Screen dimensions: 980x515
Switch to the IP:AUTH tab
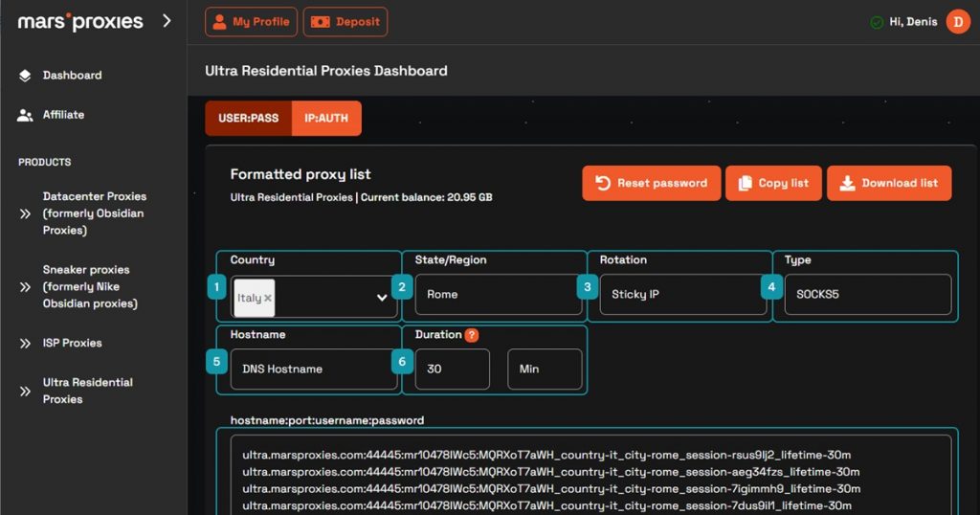pos(326,118)
